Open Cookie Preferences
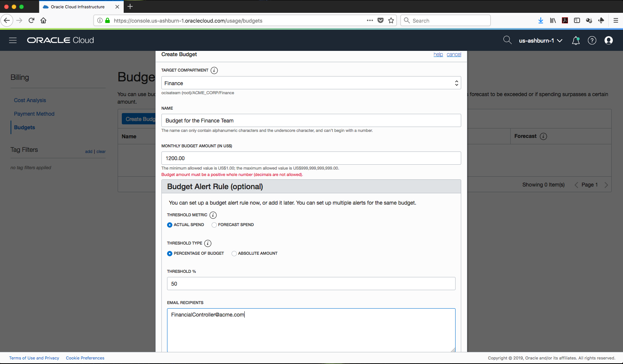This screenshot has height=364, width=623. [85, 358]
